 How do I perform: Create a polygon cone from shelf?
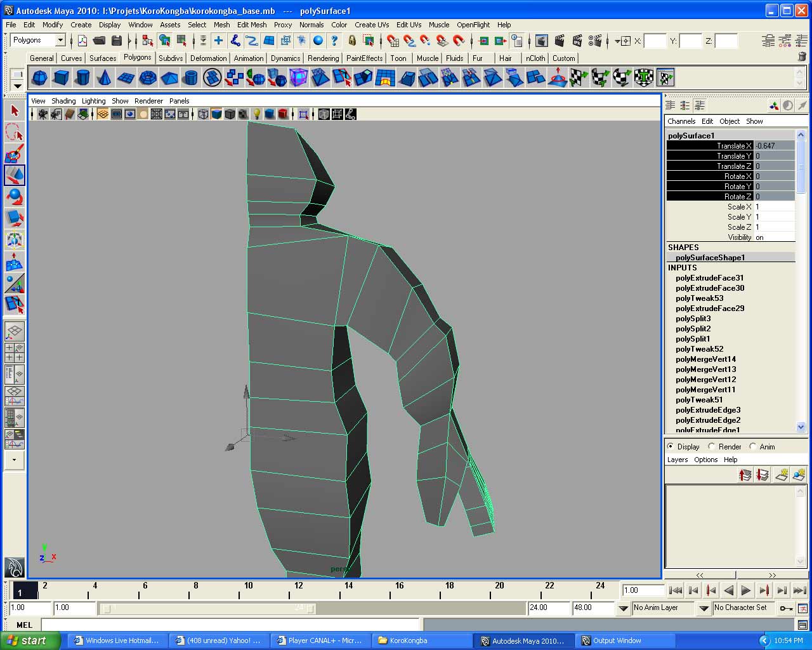click(x=104, y=78)
